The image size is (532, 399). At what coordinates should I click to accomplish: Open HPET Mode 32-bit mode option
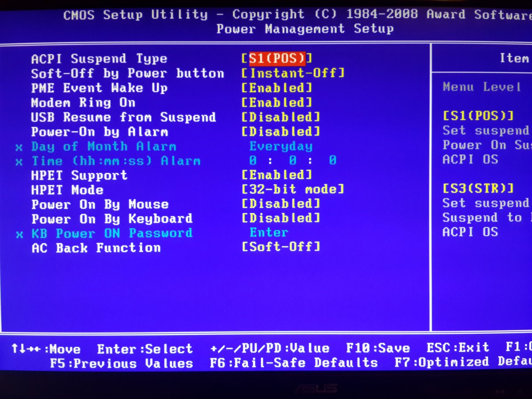pyautogui.click(x=293, y=189)
